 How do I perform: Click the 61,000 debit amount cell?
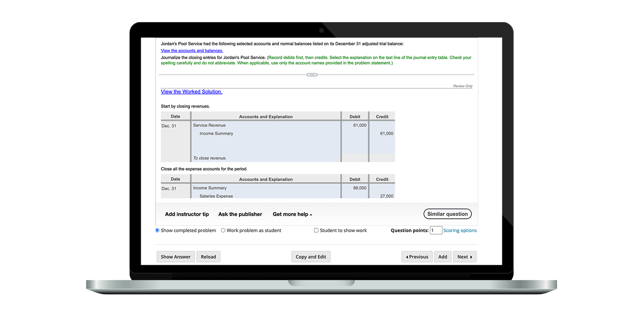359,126
